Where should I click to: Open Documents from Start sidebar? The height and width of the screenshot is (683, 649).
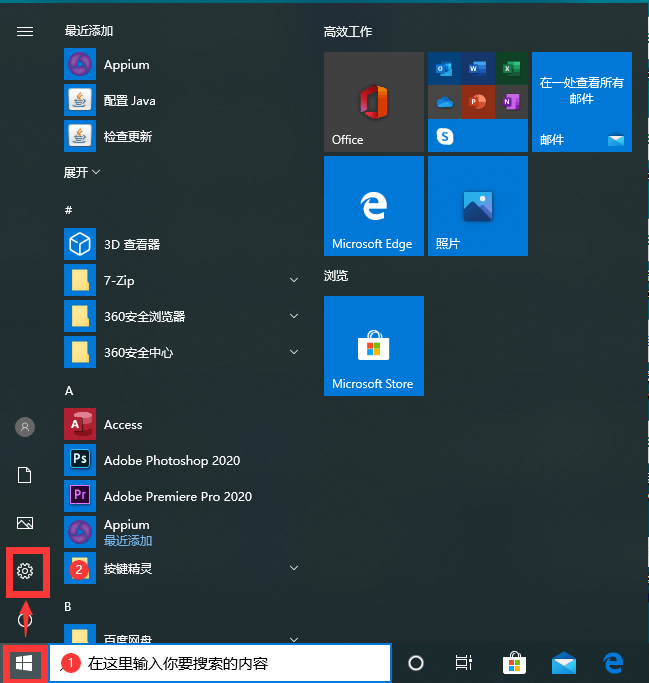[x=25, y=475]
